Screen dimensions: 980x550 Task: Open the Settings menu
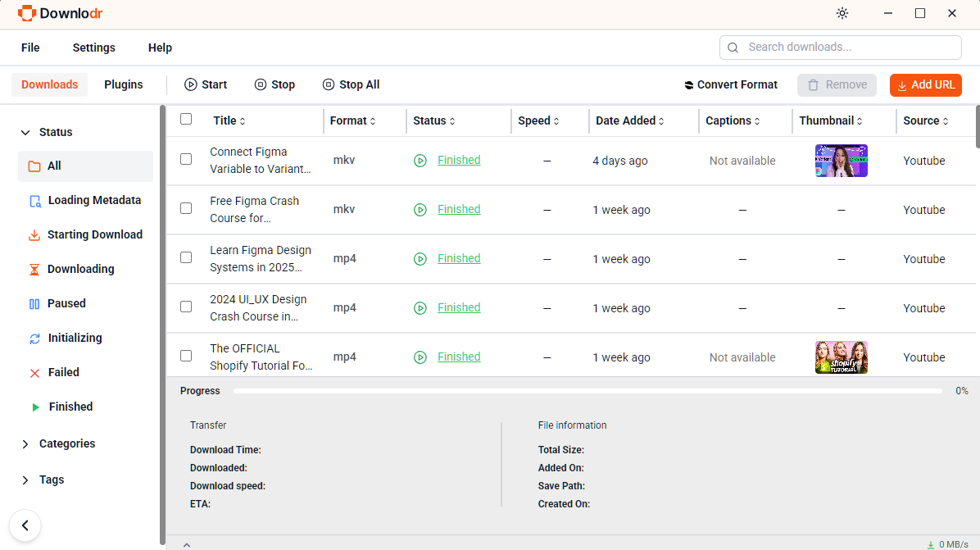[x=93, y=48]
